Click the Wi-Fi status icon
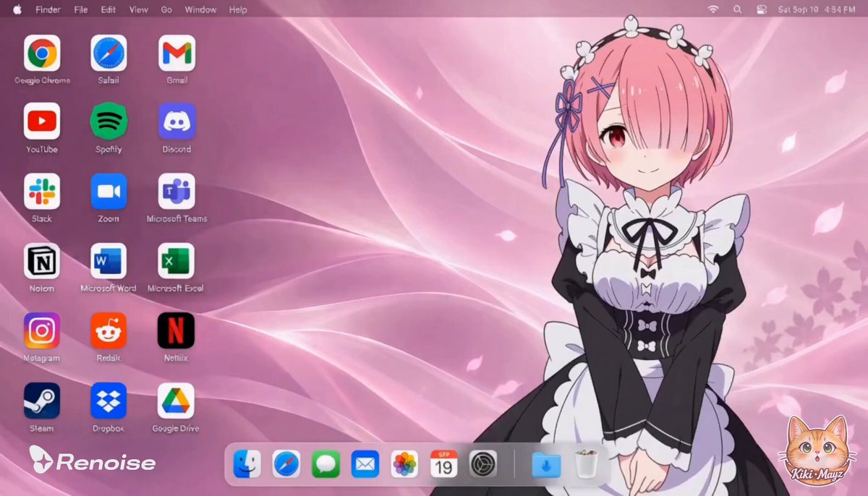Image resolution: width=868 pixels, height=496 pixels. tap(713, 9)
